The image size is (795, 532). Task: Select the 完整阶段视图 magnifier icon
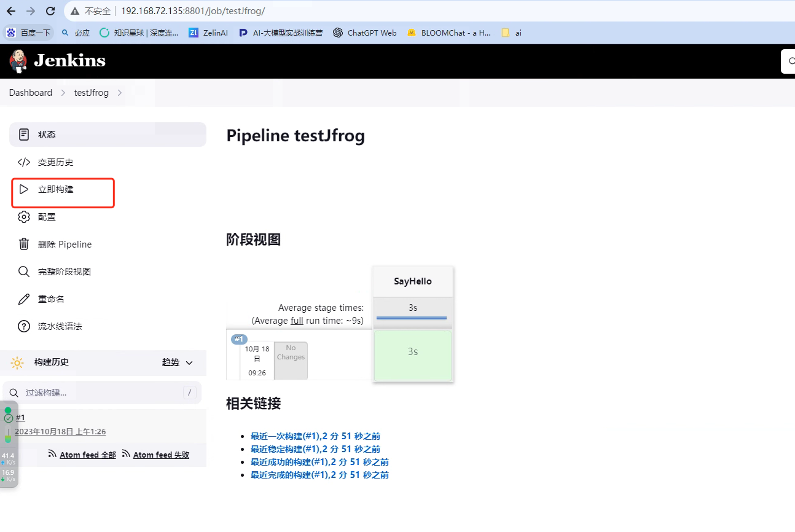point(23,271)
